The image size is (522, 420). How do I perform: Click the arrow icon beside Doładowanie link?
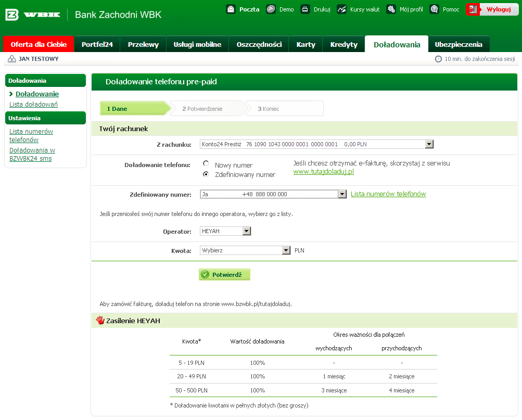click(11, 94)
